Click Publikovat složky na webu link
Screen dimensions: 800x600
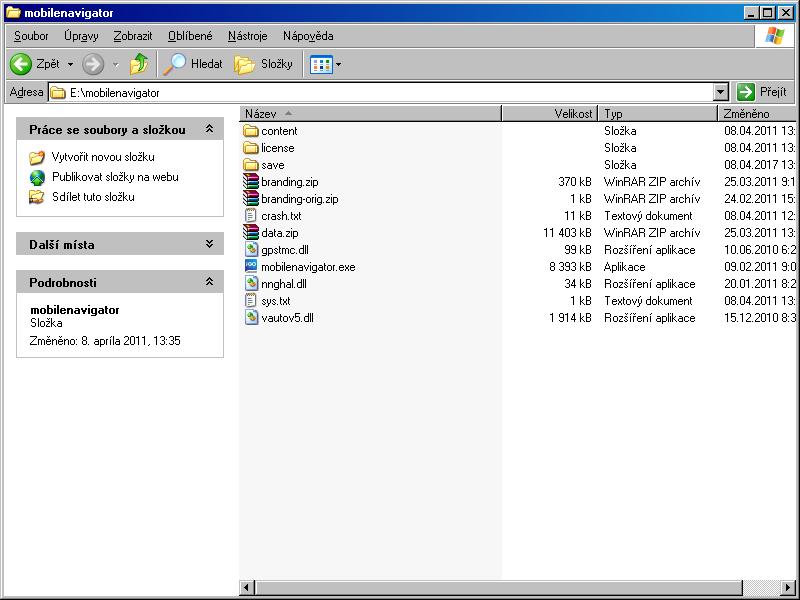(x=115, y=177)
